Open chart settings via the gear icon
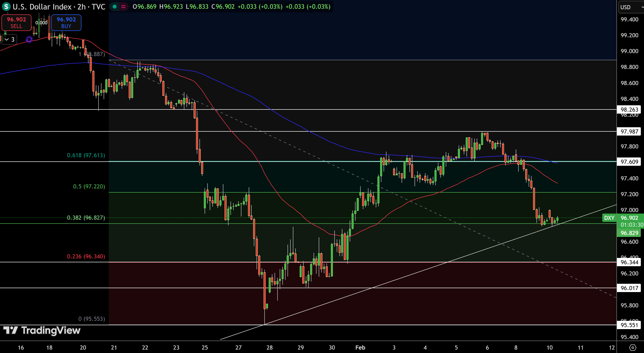Viewport: 644px width, 353px height. coord(633,347)
